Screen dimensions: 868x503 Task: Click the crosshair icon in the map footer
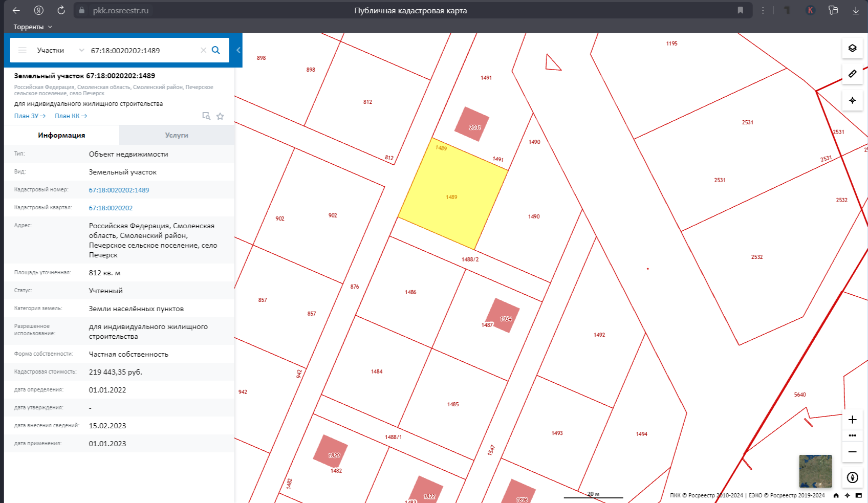[x=848, y=495]
